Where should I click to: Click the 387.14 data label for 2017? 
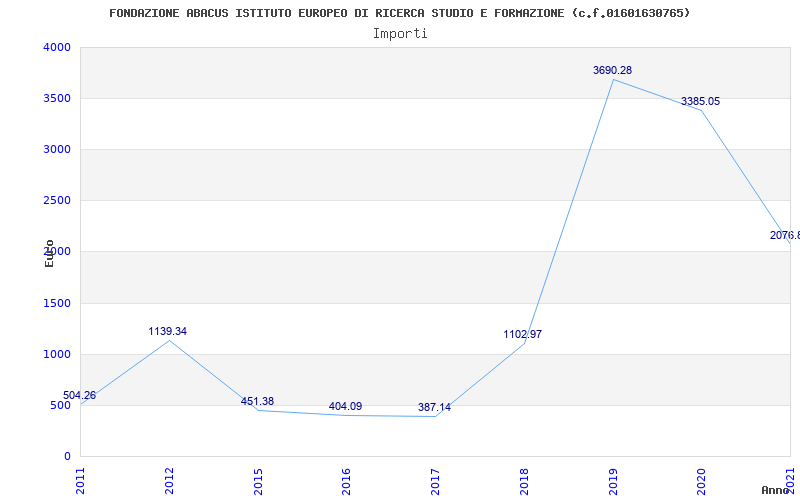click(434, 408)
